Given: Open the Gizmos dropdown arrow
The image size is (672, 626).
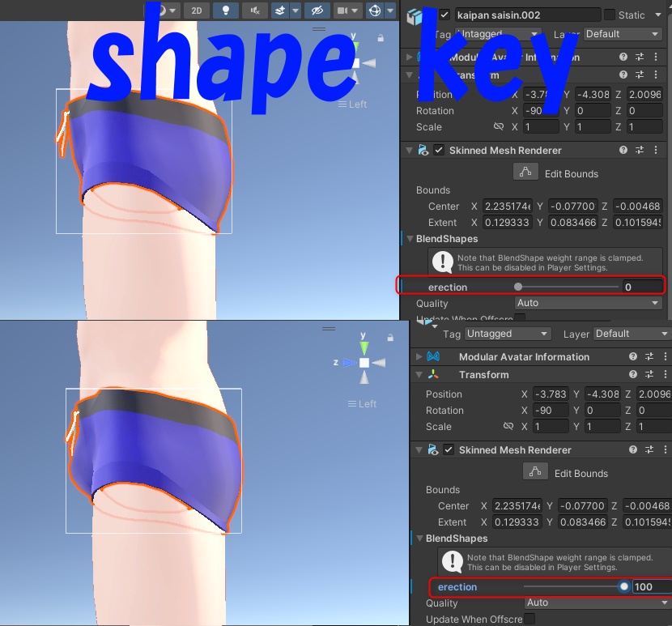Looking at the screenshot, I should pos(390,11).
